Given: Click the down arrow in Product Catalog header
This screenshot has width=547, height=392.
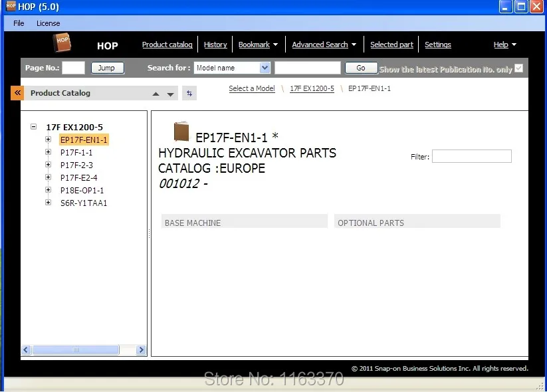Looking at the screenshot, I should click(170, 94).
